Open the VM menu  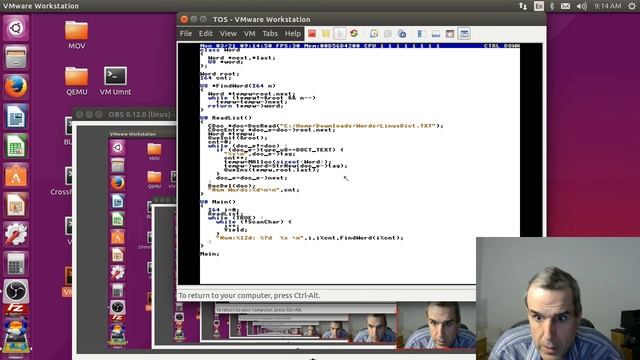click(x=249, y=33)
